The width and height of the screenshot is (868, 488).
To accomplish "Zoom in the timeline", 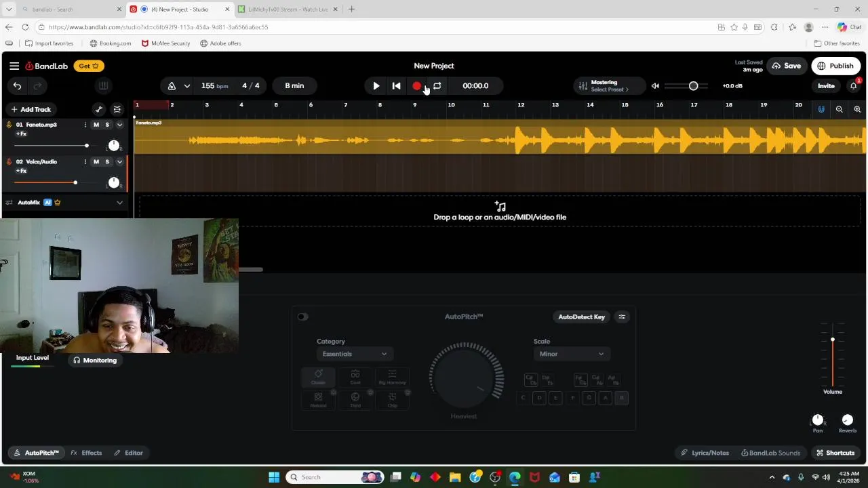I will (857, 109).
